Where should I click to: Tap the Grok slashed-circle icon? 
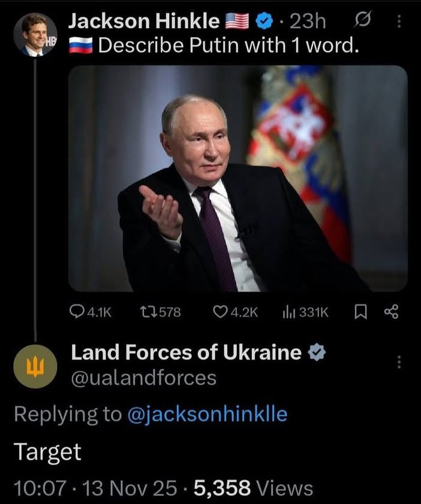coord(362,20)
